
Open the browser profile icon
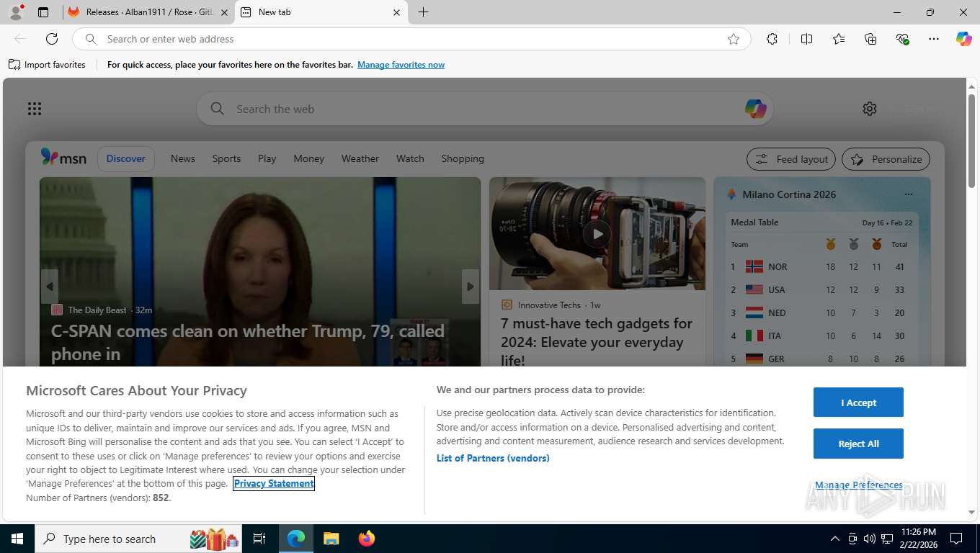pyautogui.click(x=15, y=12)
